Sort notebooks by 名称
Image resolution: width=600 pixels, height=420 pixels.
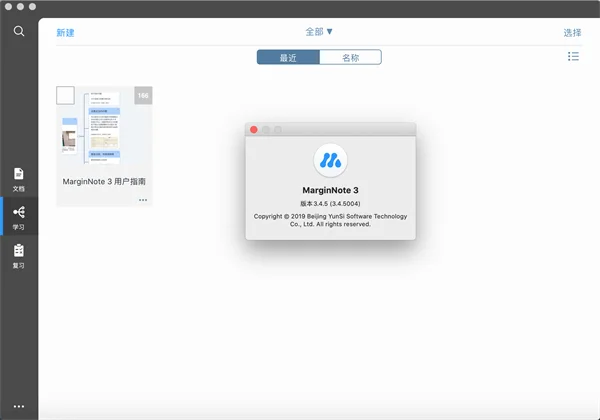point(351,57)
